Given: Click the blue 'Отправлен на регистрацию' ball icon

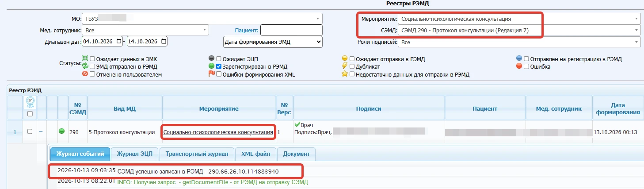Looking at the screenshot, I should coord(519,59).
